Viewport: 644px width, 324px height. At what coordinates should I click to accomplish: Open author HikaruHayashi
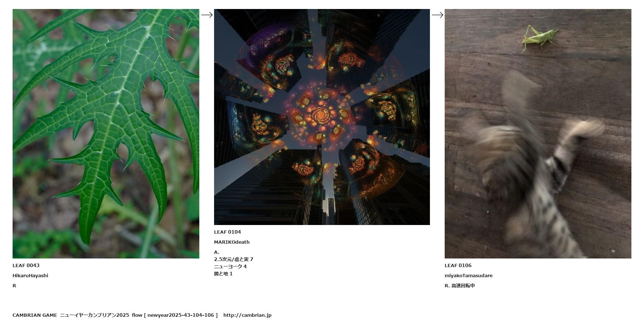pyautogui.click(x=30, y=275)
